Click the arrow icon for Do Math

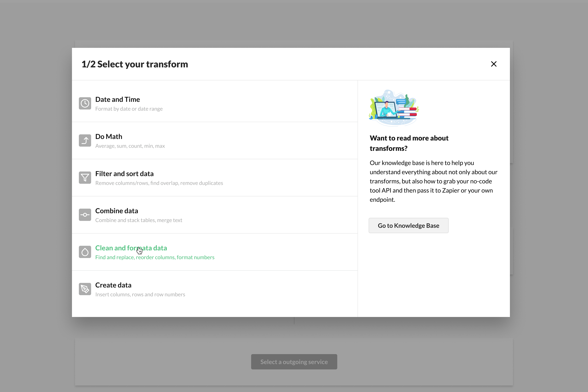pyautogui.click(x=85, y=140)
